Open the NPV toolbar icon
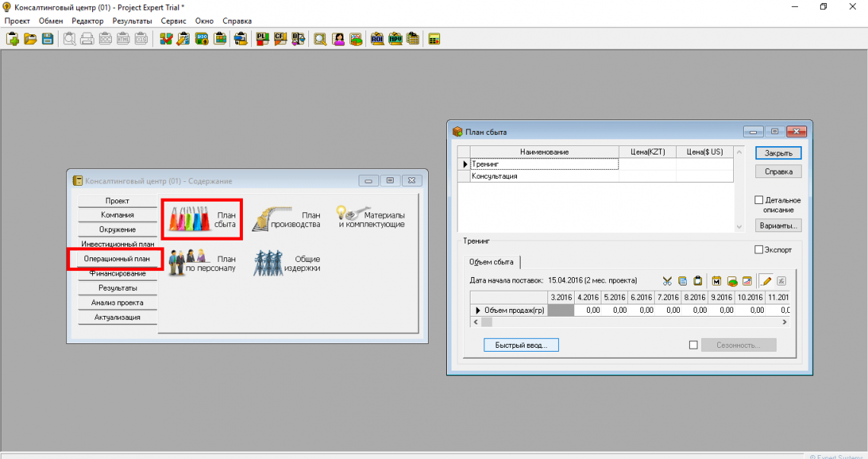 [x=395, y=39]
